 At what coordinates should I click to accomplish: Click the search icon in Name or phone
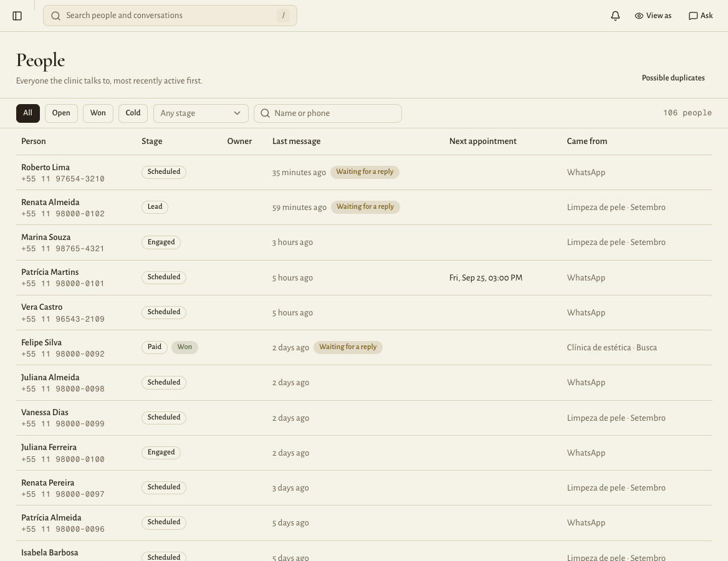pos(265,113)
